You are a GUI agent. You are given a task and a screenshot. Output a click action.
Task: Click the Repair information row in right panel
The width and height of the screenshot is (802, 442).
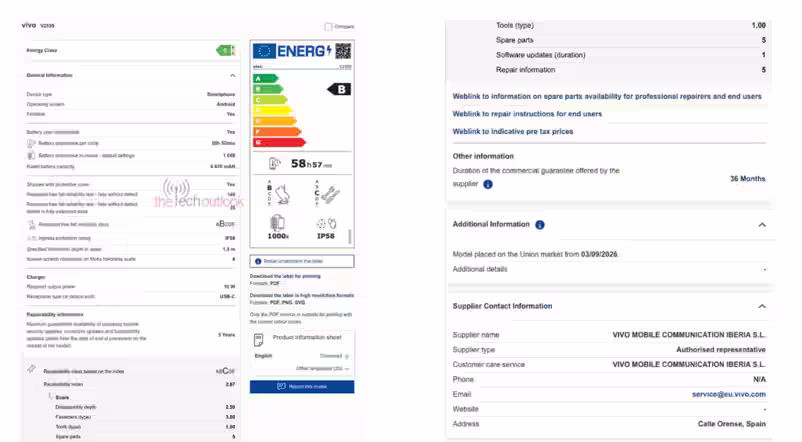631,70
